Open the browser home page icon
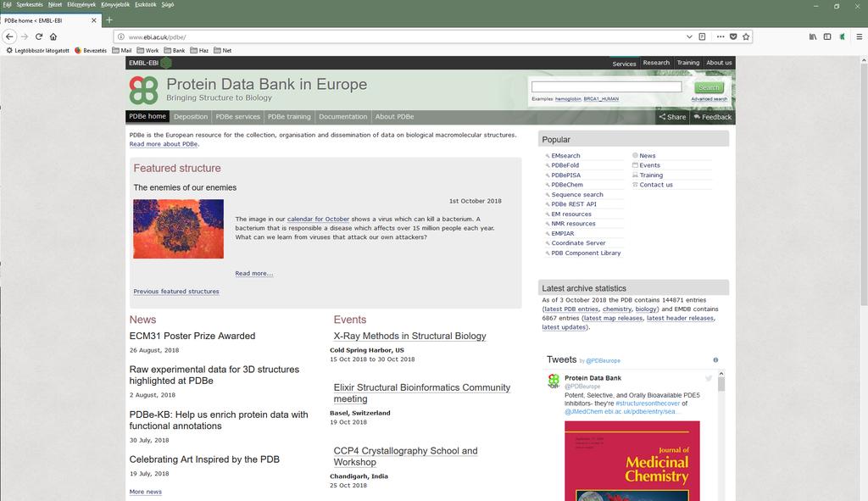868x501 pixels. 53,36
